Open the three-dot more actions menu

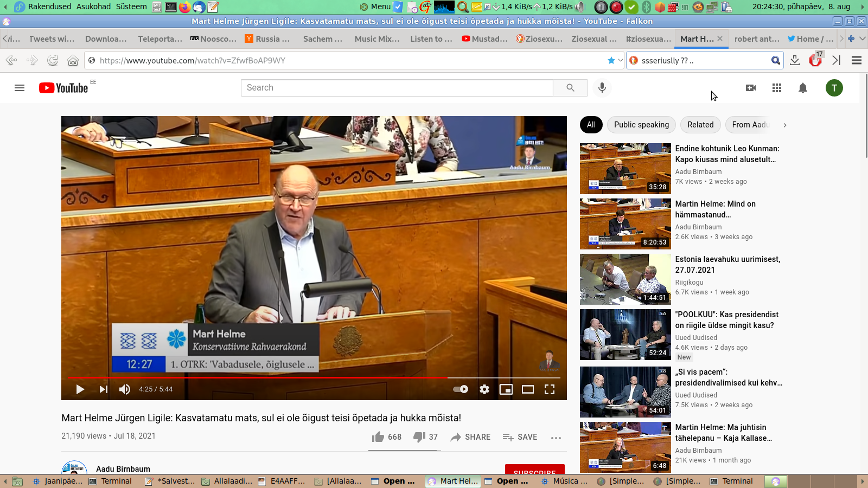(556, 438)
